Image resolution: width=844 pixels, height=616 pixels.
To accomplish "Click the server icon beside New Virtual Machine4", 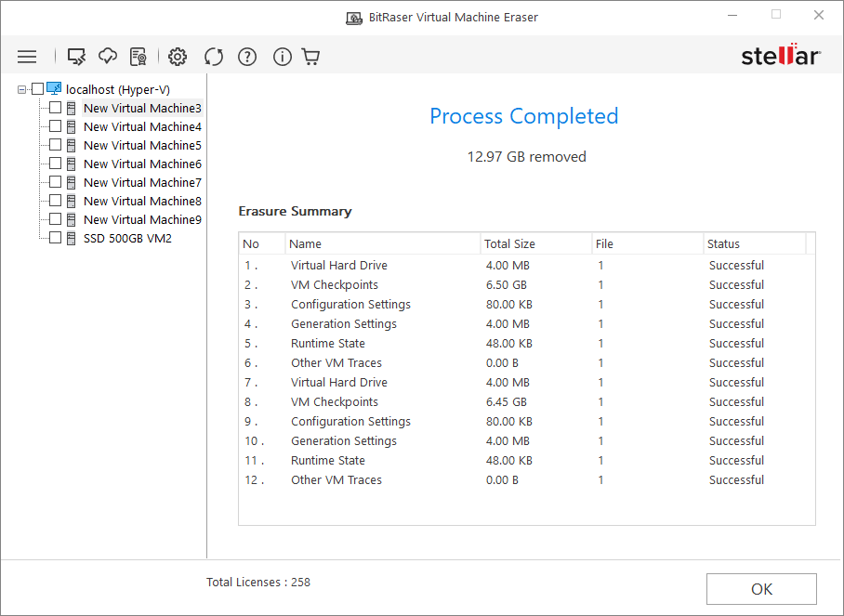I will (71, 127).
